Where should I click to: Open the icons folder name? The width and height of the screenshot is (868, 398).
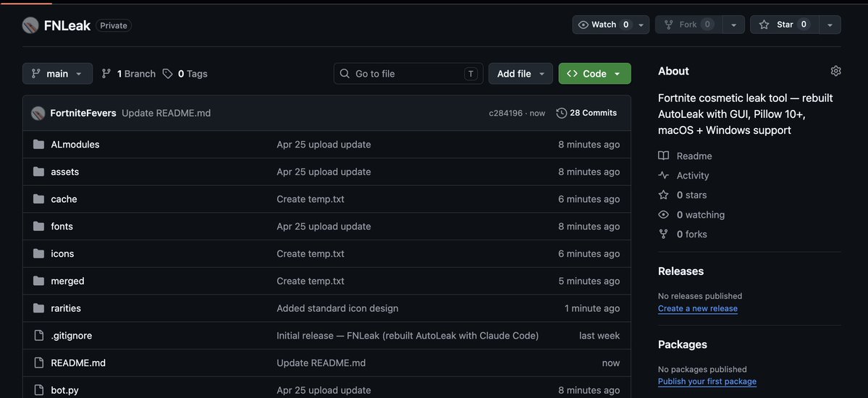(62, 253)
